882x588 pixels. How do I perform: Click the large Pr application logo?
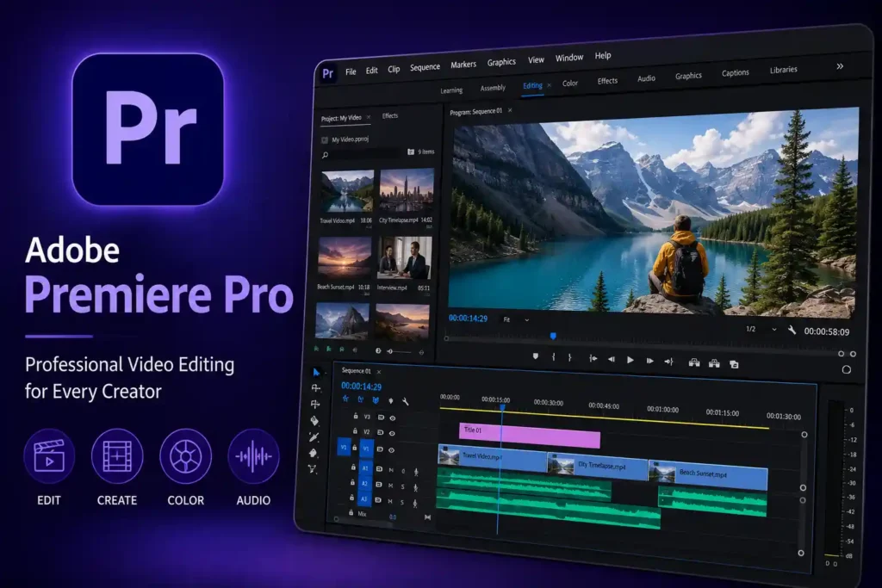pyautogui.click(x=148, y=129)
